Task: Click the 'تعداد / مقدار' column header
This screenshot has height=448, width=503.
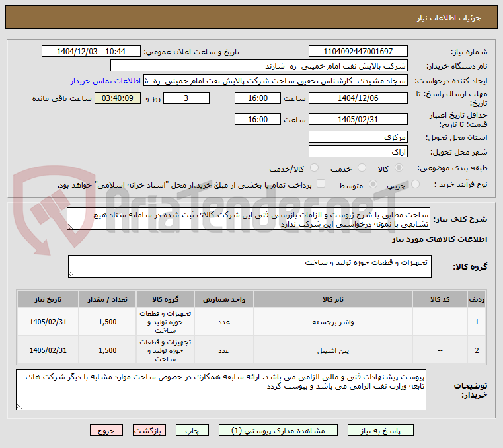Action: point(108,299)
